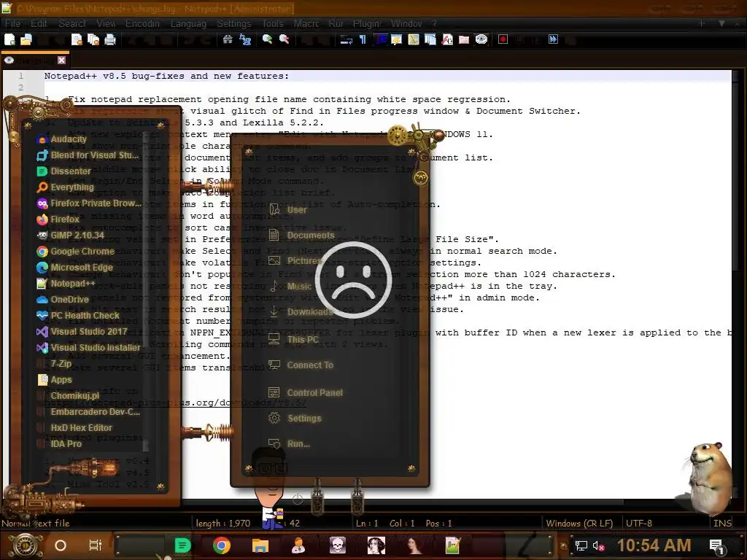Show the Document List panel icon
This screenshot has width=747, height=560.
coord(430,39)
